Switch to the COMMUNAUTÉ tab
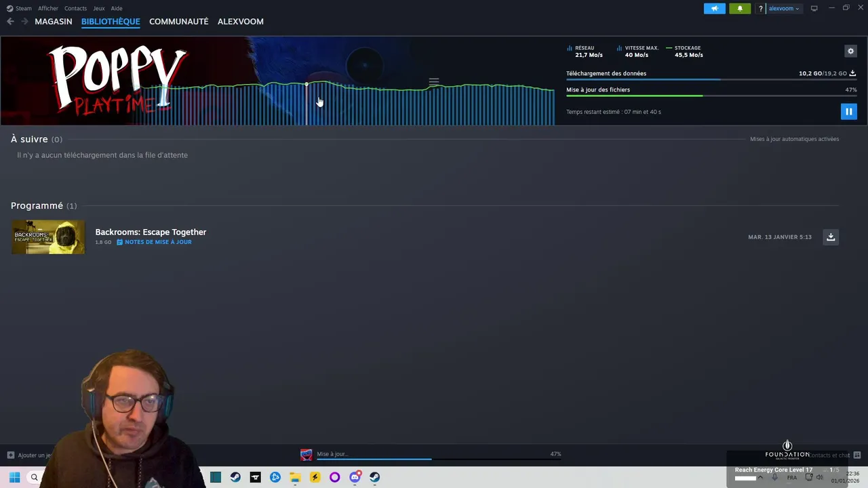 click(x=179, y=22)
